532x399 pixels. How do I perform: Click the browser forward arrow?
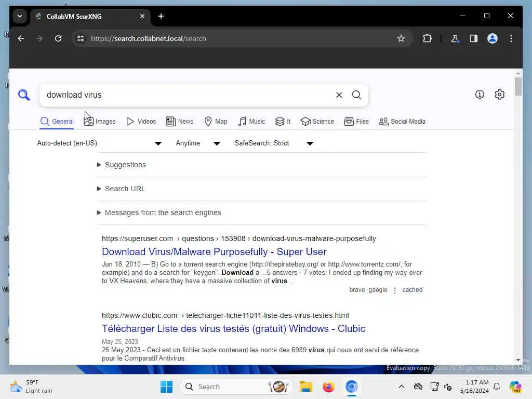coord(39,38)
